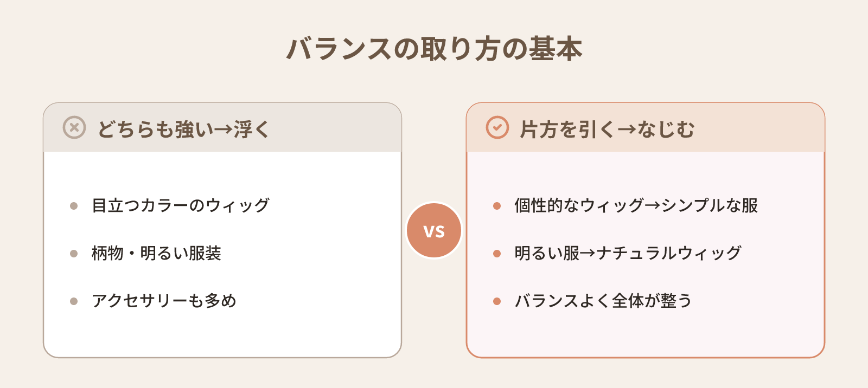The height and width of the screenshot is (388, 868).
Task: Click the text アクセサリーも多め
Action: coord(164,301)
